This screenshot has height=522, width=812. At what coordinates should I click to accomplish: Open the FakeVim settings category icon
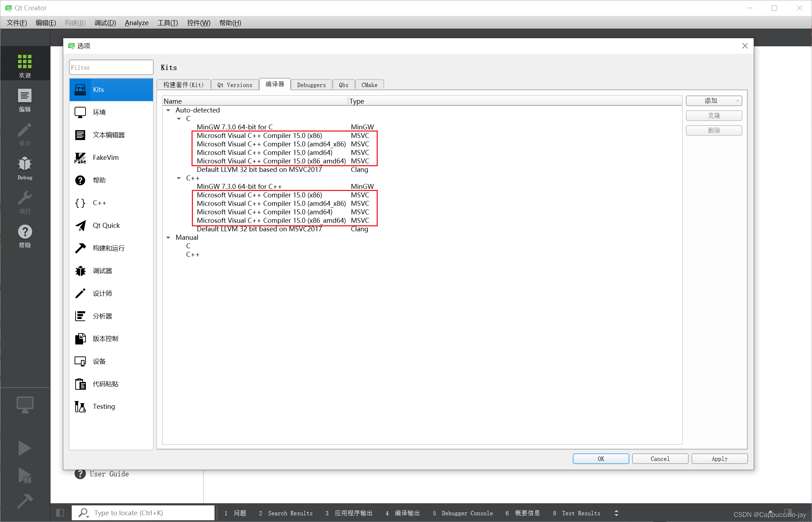80,158
